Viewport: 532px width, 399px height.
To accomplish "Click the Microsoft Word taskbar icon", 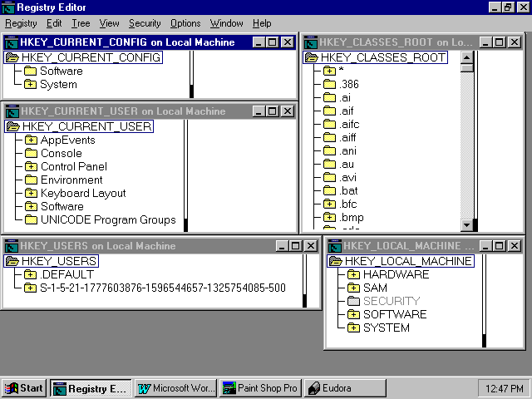I will click(x=145, y=388).
